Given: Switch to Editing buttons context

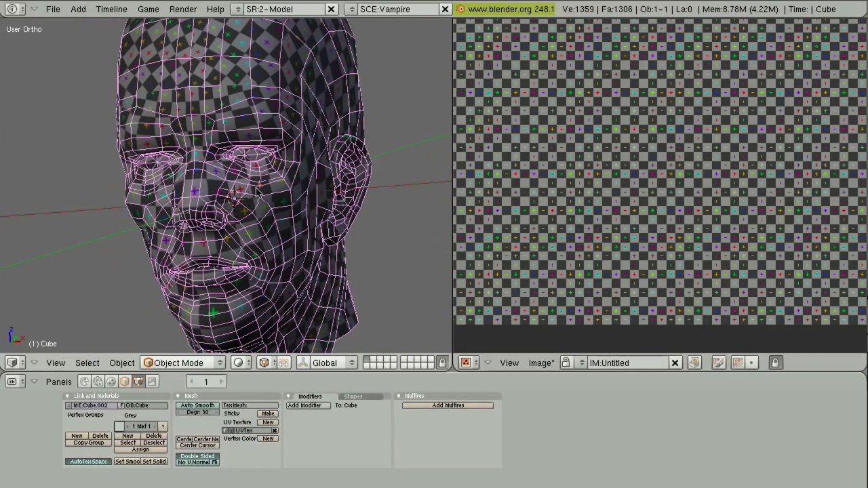Looking at the screenshot, I should [138, 382].
